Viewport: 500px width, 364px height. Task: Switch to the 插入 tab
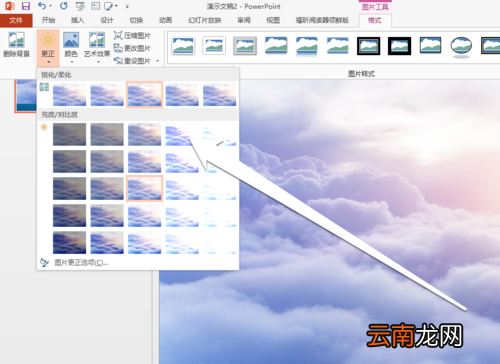tap(77, 20)
